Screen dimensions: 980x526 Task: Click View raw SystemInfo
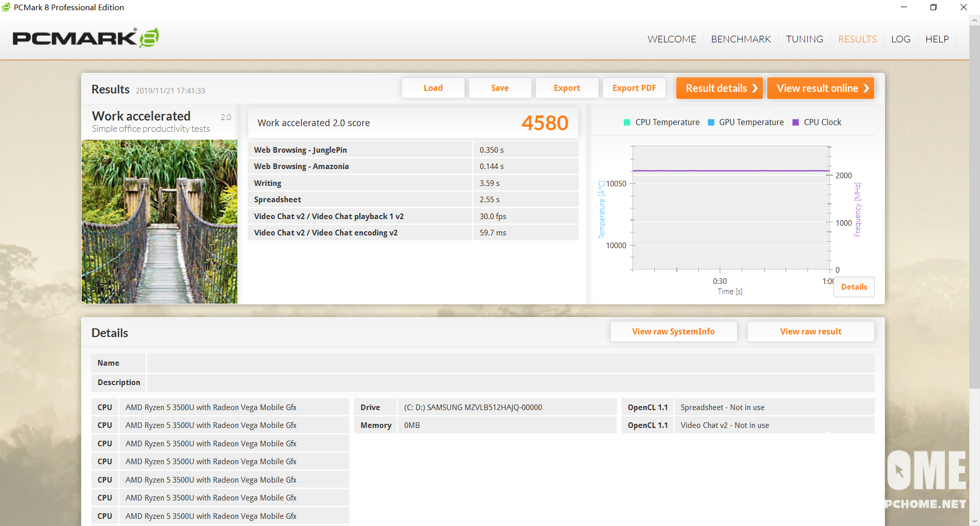point(673,331)
